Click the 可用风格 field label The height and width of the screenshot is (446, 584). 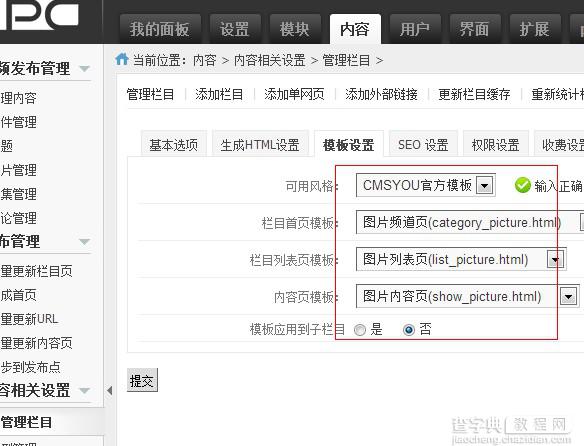[311, 186]
